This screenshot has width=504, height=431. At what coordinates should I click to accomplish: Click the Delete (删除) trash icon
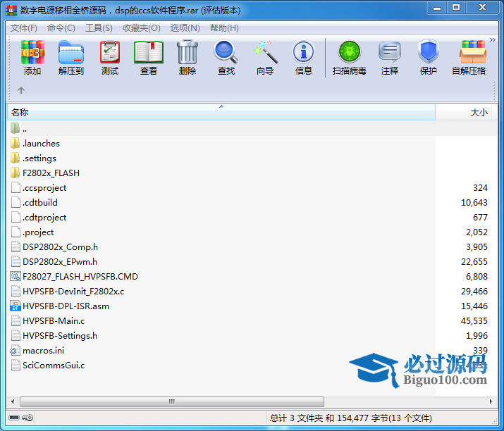pyautogui.click(x=188, y=52)
